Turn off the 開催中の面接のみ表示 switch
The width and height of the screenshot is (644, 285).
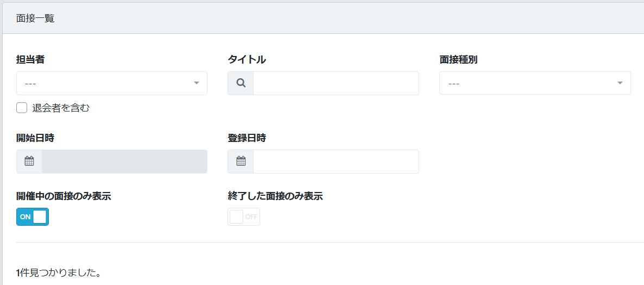pos(33,216)
